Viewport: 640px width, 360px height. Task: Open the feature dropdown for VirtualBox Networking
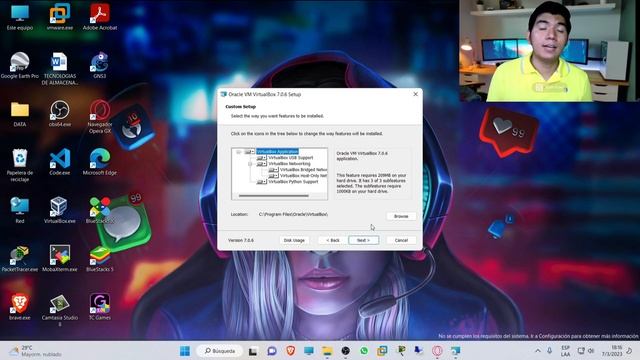point(261,164)
